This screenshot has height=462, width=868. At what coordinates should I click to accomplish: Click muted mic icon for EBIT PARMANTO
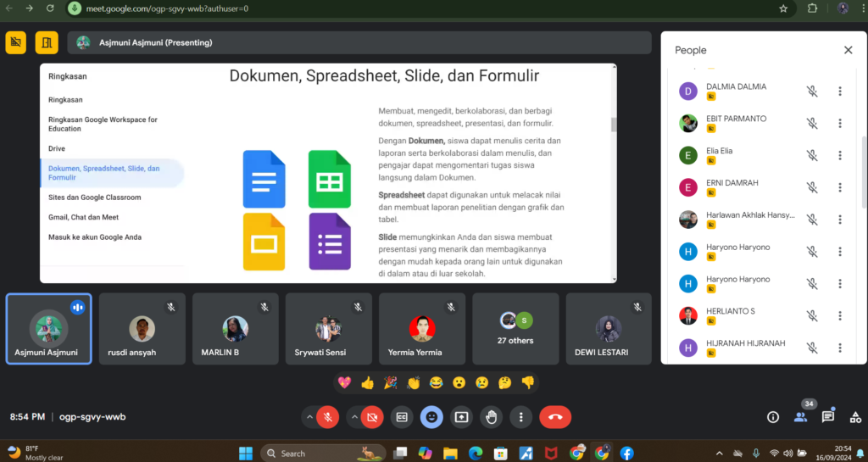coord(812,124)
